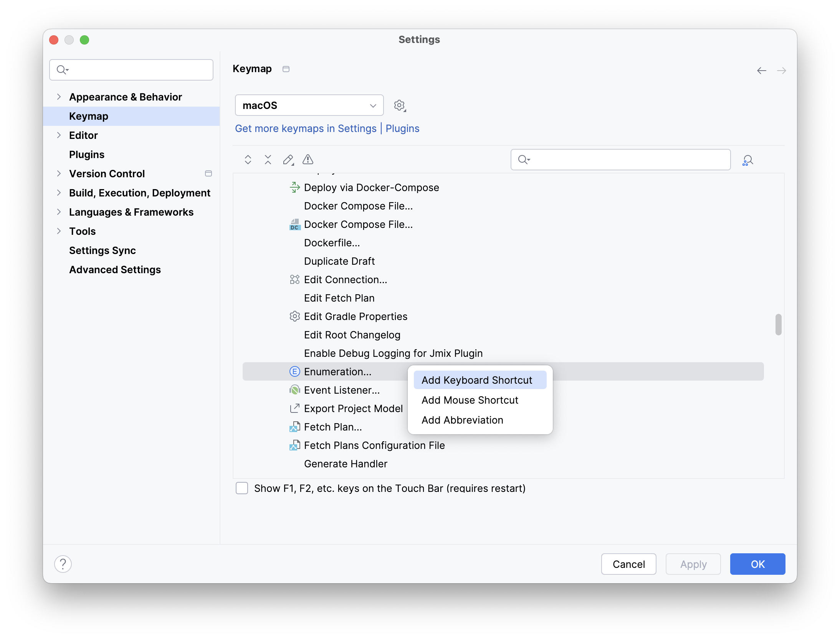Expand Appearance & Behavior settings section
The height and width of the screenshot is (640, 840).
[59, 97]
